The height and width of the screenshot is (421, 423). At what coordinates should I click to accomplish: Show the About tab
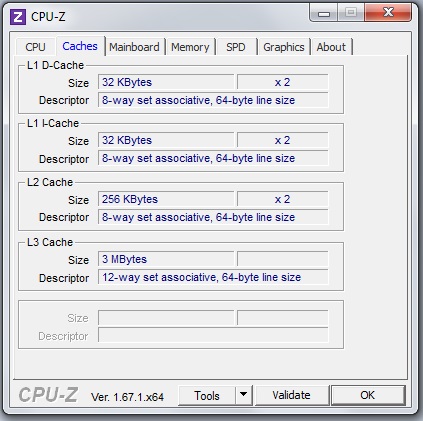click(x=331, y=47)
